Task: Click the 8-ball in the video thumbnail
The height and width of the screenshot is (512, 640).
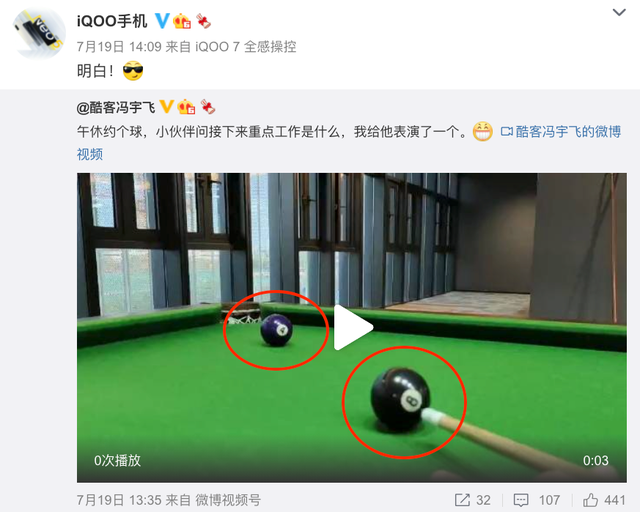Action: click(400, 399)
